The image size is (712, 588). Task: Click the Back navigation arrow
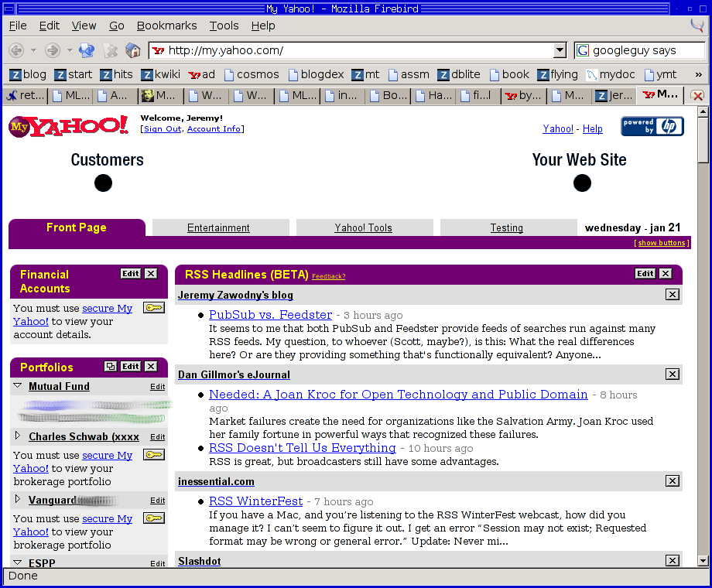tap(16, 50)
